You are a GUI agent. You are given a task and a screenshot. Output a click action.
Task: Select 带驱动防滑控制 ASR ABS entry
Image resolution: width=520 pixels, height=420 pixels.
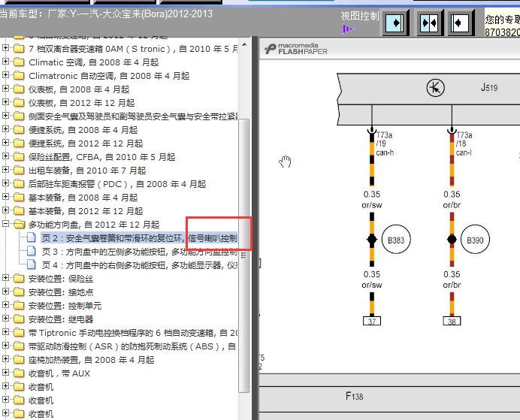(132, 346)
